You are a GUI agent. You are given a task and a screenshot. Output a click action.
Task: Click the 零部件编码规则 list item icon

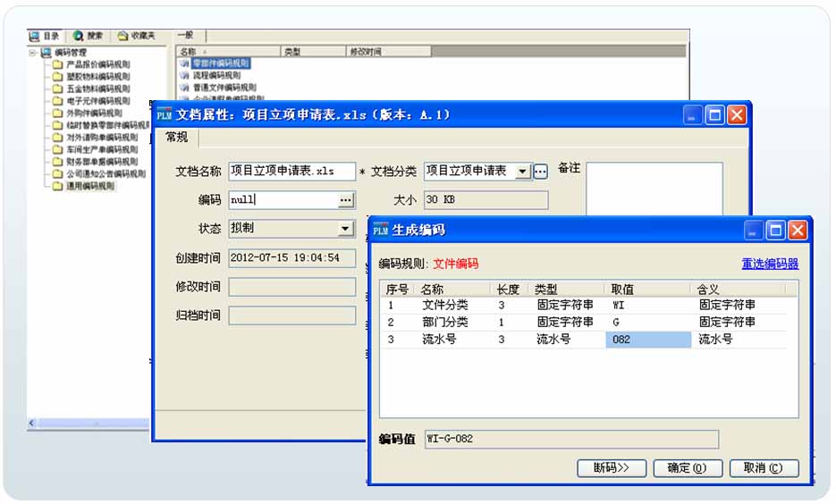(x=185, y=63)
